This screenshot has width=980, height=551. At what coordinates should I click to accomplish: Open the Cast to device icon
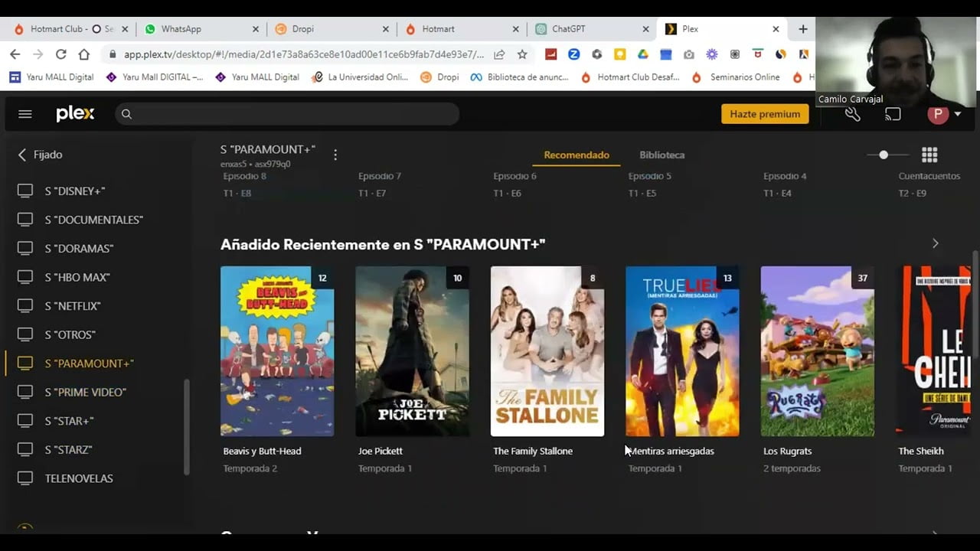point(893,113)
